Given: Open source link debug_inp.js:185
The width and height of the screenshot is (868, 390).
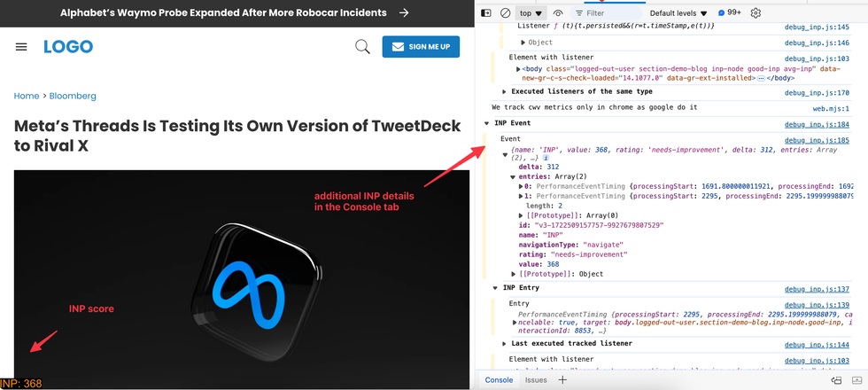Looking at the screenshot, I should click(817, 141).
